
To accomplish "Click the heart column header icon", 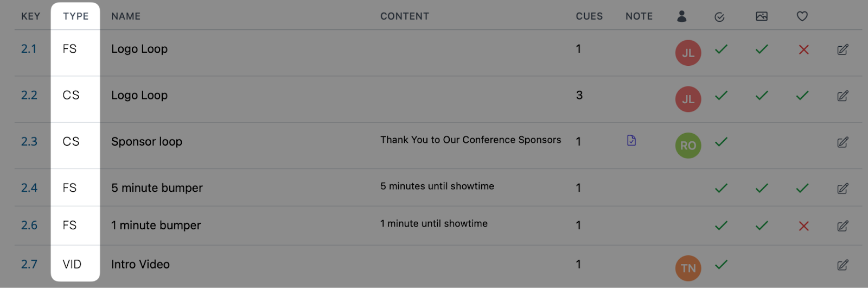I will (802, 16).
